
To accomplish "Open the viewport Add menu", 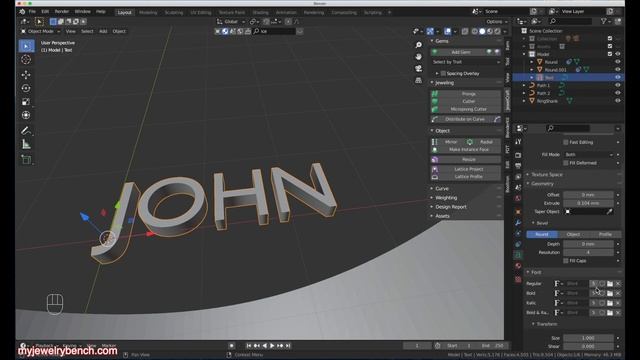I will (103, 31).
